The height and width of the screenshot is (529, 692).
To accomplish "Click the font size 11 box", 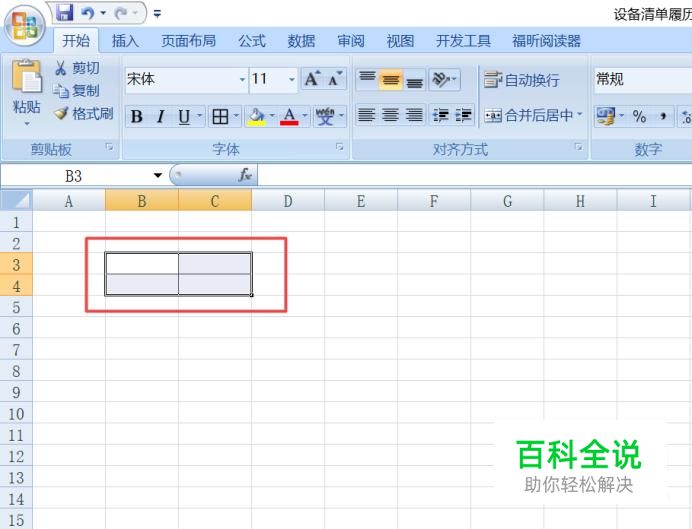I will pyautogui.click(x=268, y=79).
